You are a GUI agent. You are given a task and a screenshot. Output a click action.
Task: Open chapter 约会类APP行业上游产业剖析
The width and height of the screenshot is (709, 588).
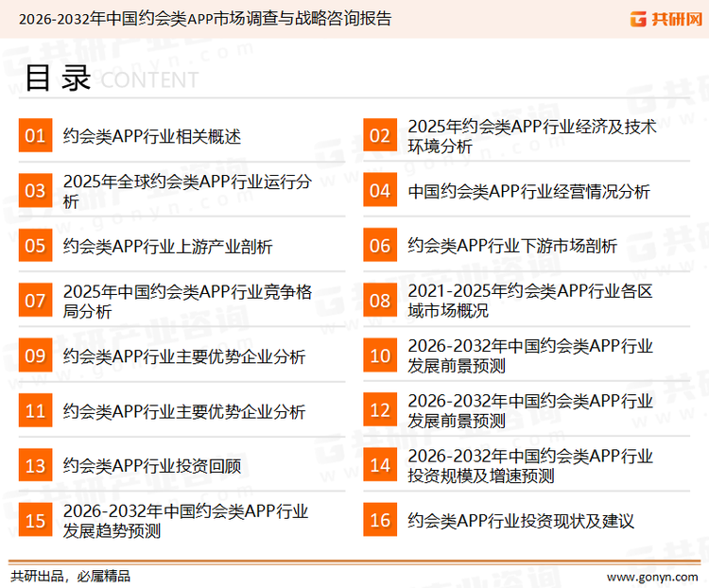coord(167,247)
